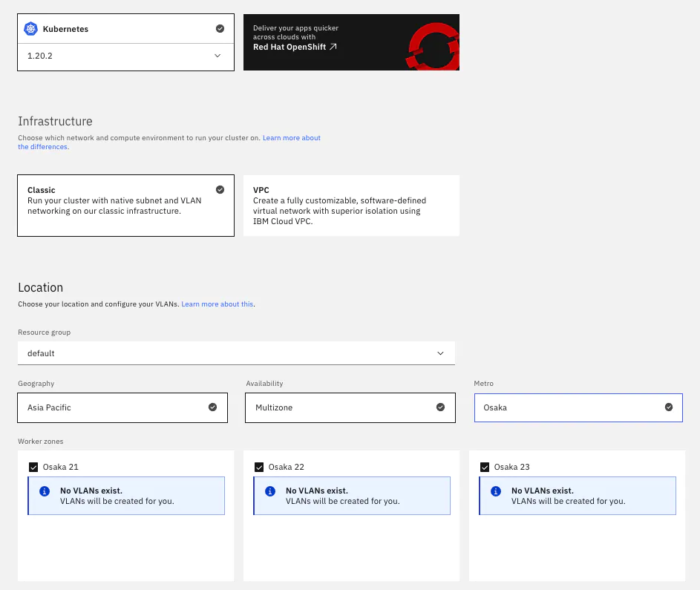Click the OpenShift external arrow icon
The width and height of the screenshot is (700, 590).
(333, 47)
